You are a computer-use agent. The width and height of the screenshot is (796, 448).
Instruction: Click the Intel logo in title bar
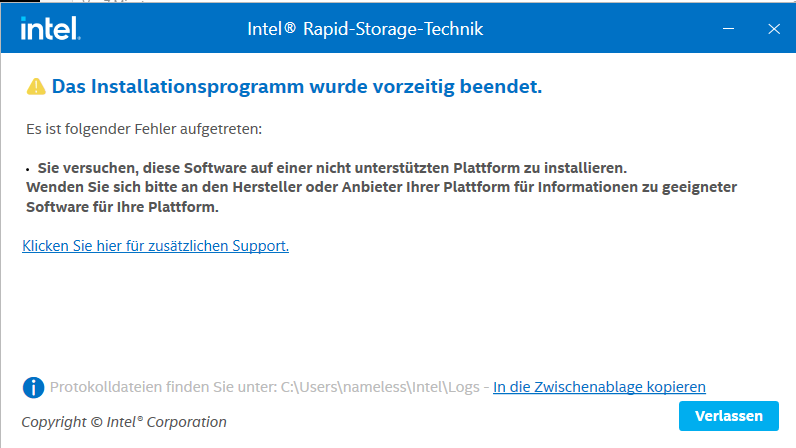50,30
